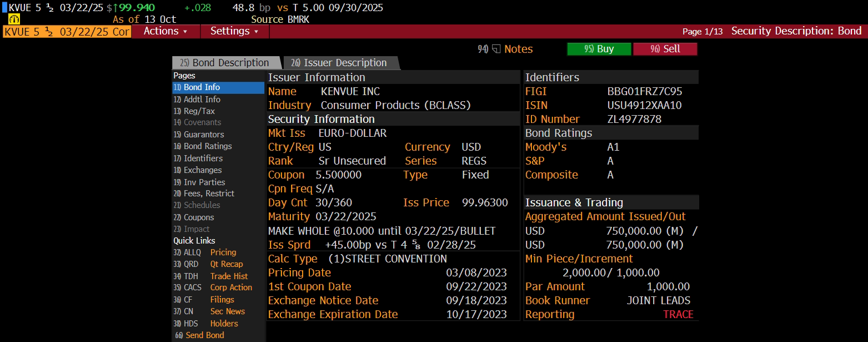Click the Notes icon next to 94)
The height and width of the screenshot is (342, 868).
pyautogui.click(x=496, y=49)
